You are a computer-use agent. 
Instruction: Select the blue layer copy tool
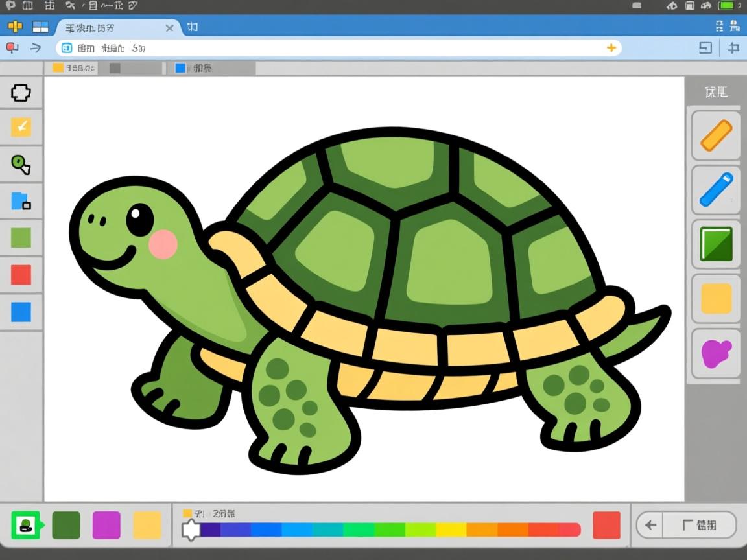(x=21, y=201)
